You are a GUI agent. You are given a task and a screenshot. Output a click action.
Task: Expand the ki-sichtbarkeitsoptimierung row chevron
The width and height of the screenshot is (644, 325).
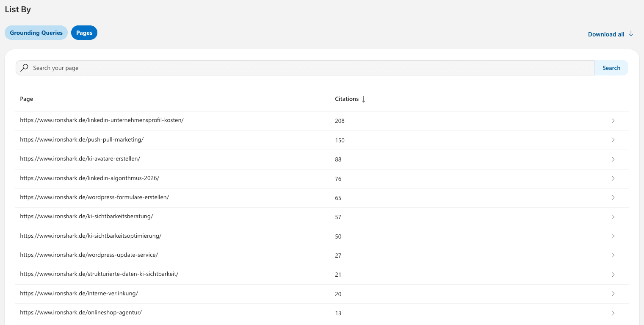coord(613,236)
